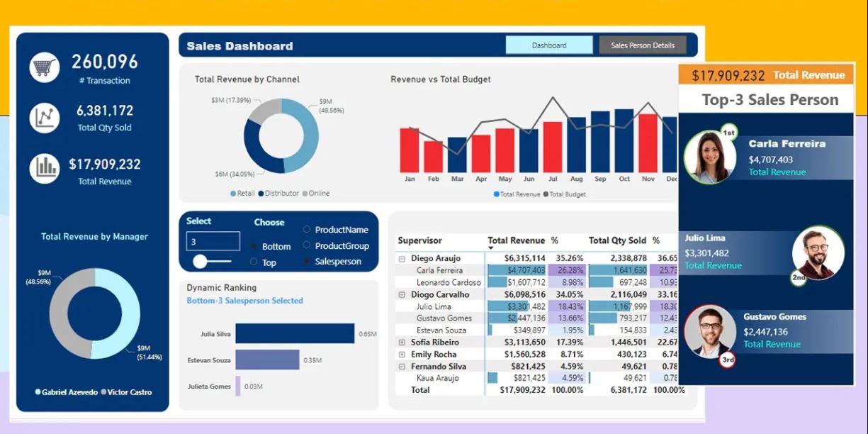Click Gustavo Gomes' profile photo

(710, 331)
